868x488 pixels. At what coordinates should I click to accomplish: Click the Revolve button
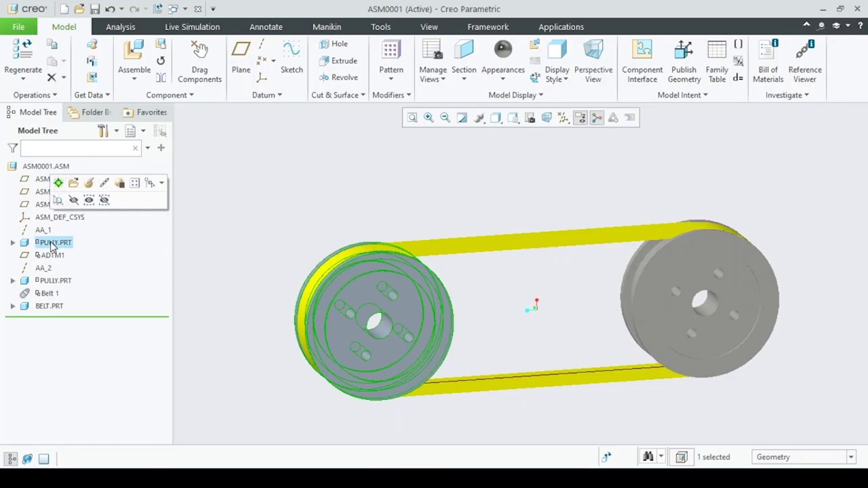tap(338, 78)
